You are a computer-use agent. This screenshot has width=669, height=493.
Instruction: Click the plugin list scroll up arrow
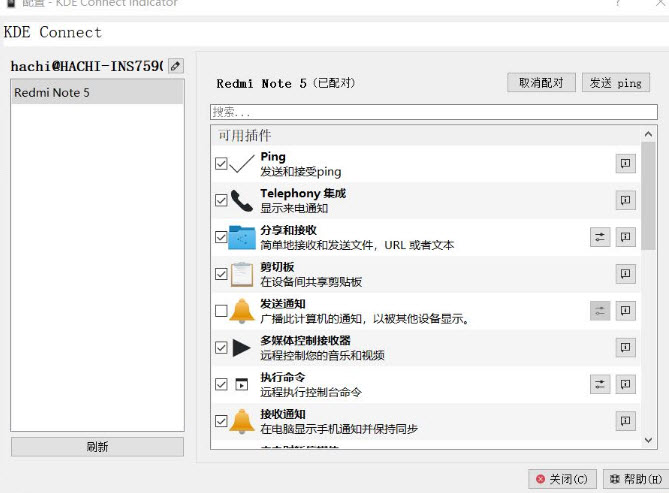pos(649,134)
